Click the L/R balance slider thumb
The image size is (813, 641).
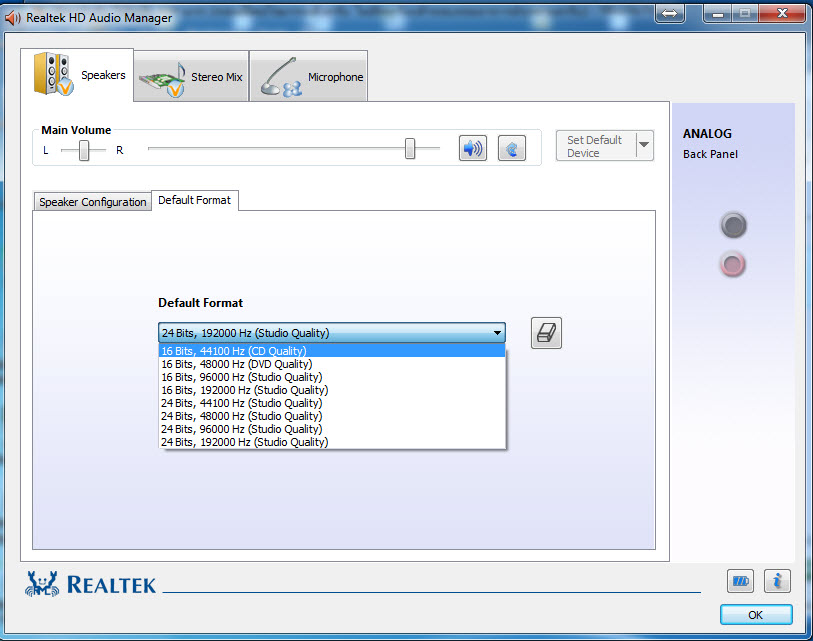point(83,150)
